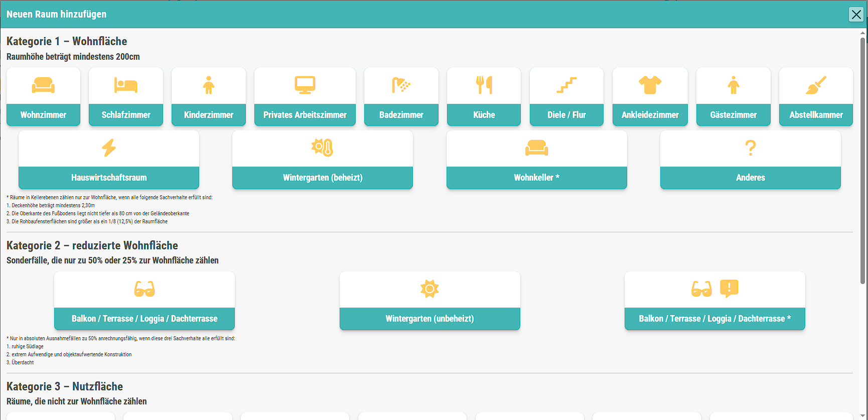The width and height of the screenshot is (868, 420).
Task: Close the Neuen Raum hinzufügen dialog
Action: [856, 14]
